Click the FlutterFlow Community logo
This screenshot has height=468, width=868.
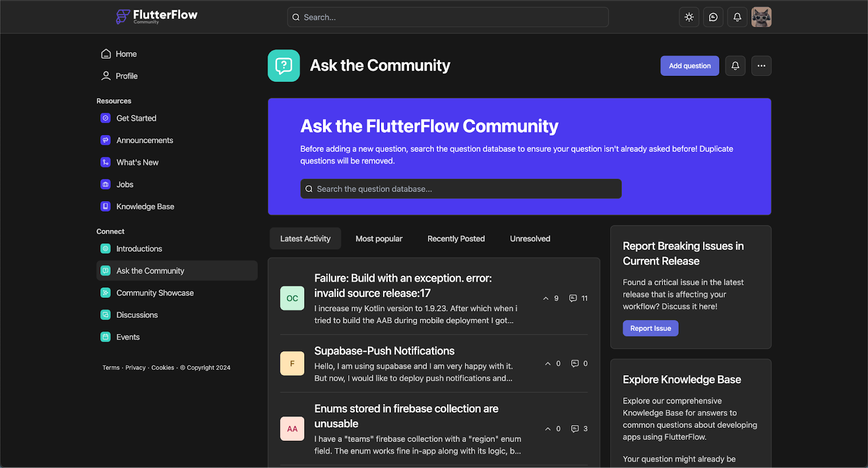click(157, 16)
